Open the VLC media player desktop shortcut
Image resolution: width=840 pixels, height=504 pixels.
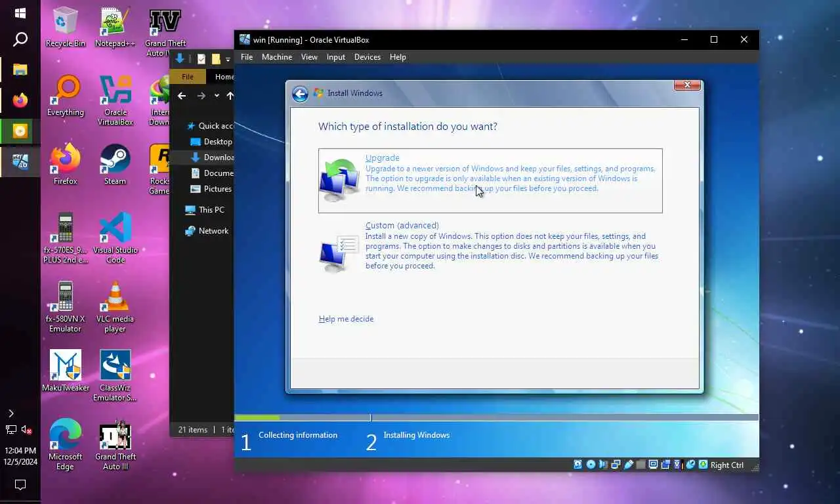click(x=115, y=307)
